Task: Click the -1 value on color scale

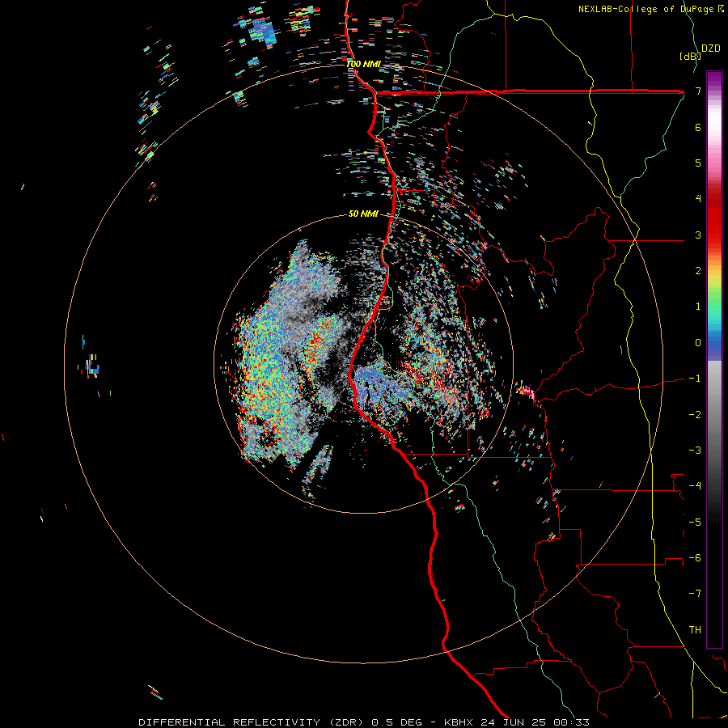Action: point(695,379)
